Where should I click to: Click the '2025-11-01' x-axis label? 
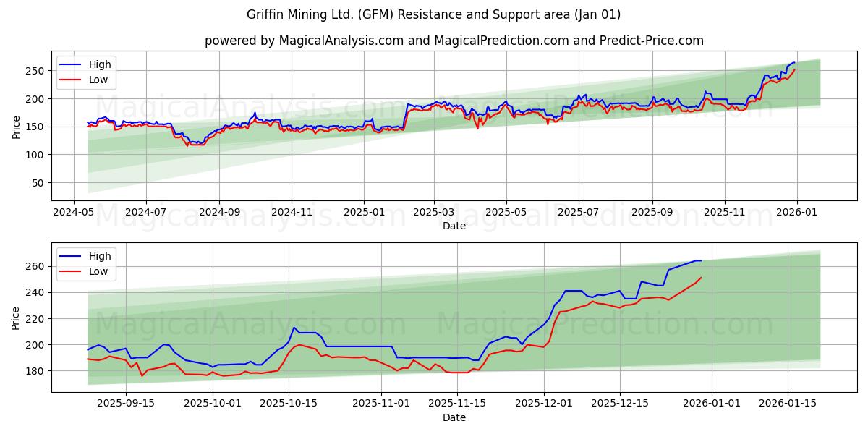(x=380, y=405)
